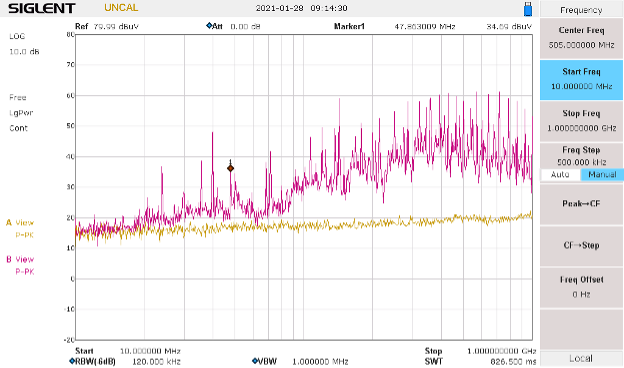
Task: Click the Ref level value field
Action: (x=116, y=27)
